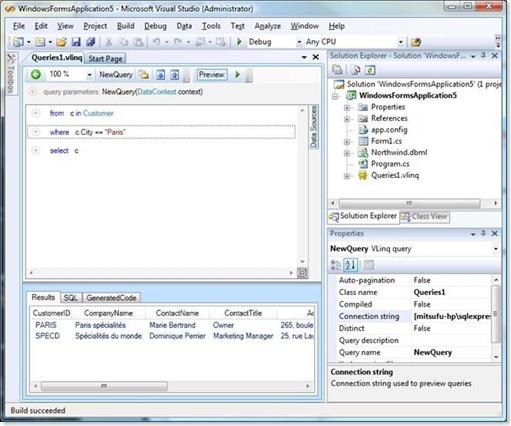Viewport: 511px width, 426px height.
Task: Click the results grid horizontal scrollbar thumb
Action: pos(104,386)
